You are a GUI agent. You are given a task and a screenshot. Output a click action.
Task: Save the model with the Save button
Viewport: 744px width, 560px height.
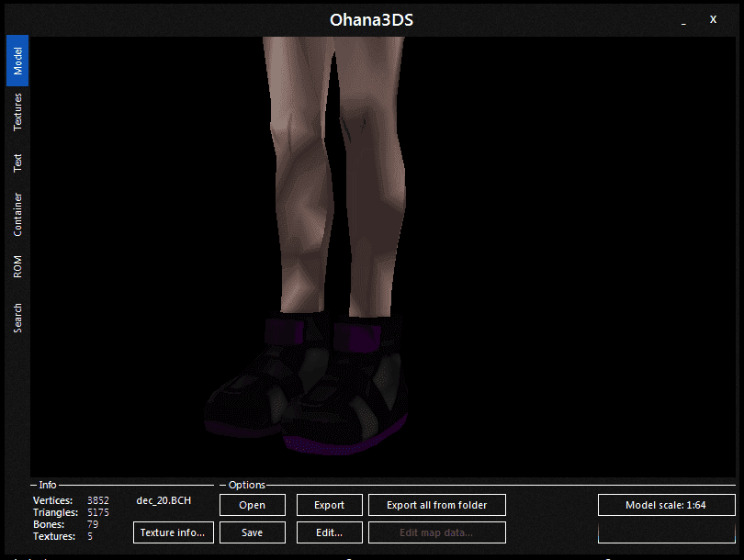[x=253, y=532]
